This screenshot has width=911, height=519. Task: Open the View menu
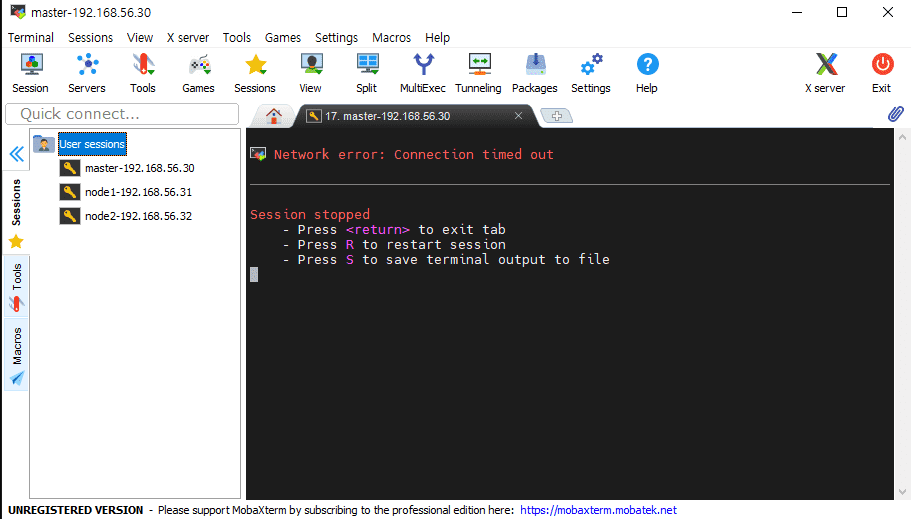[x=140, y=38]
